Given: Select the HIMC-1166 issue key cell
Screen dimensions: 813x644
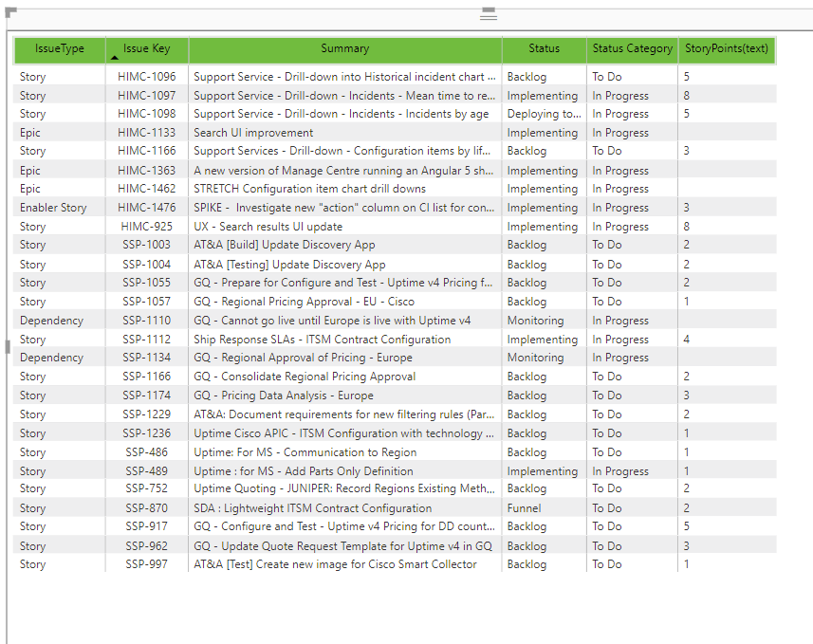Looking at the screenshot, I should pyautogui.click(x=147, y=151).
